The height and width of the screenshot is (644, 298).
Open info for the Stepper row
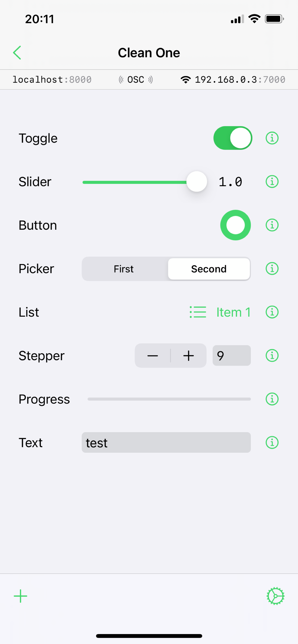272,356
